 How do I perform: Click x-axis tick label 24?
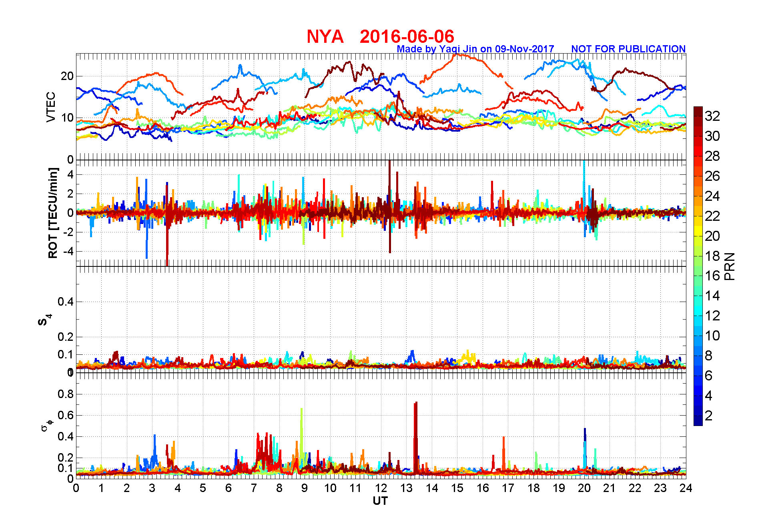[x=686, y=488]
